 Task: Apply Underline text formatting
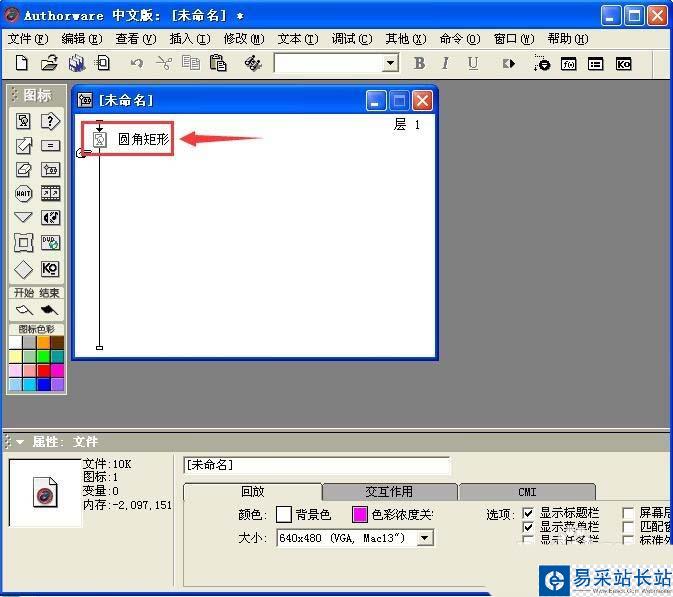point(473,64)
